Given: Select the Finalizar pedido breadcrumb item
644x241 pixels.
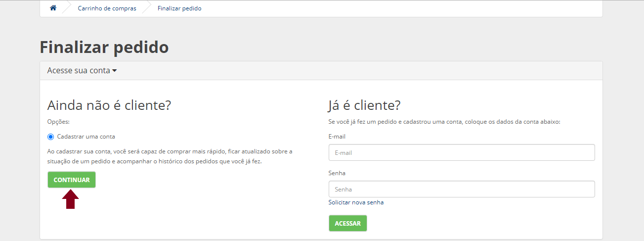Looking at the screenshot, I should tap(179, 8).
